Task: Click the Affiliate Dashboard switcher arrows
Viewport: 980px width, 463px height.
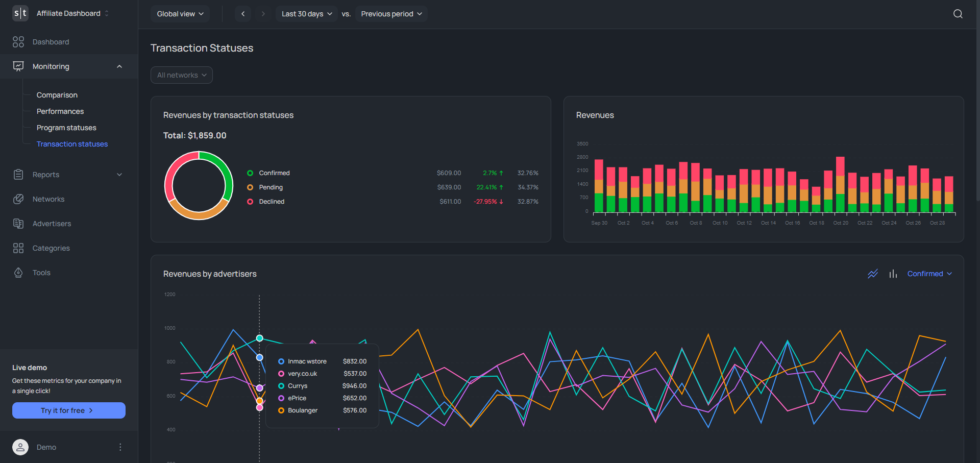Action: point(107,13)
